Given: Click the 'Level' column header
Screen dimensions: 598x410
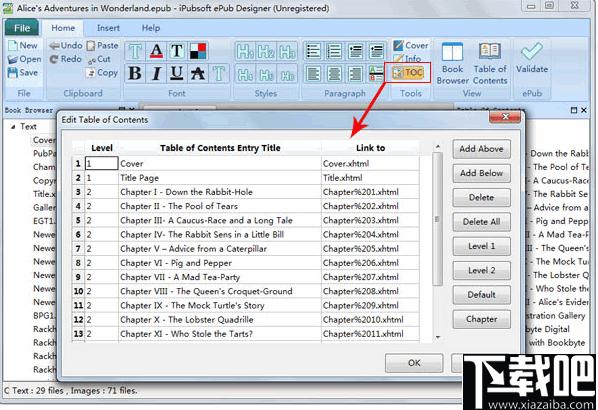Looking at the screenshot, I should click(101, 148).
